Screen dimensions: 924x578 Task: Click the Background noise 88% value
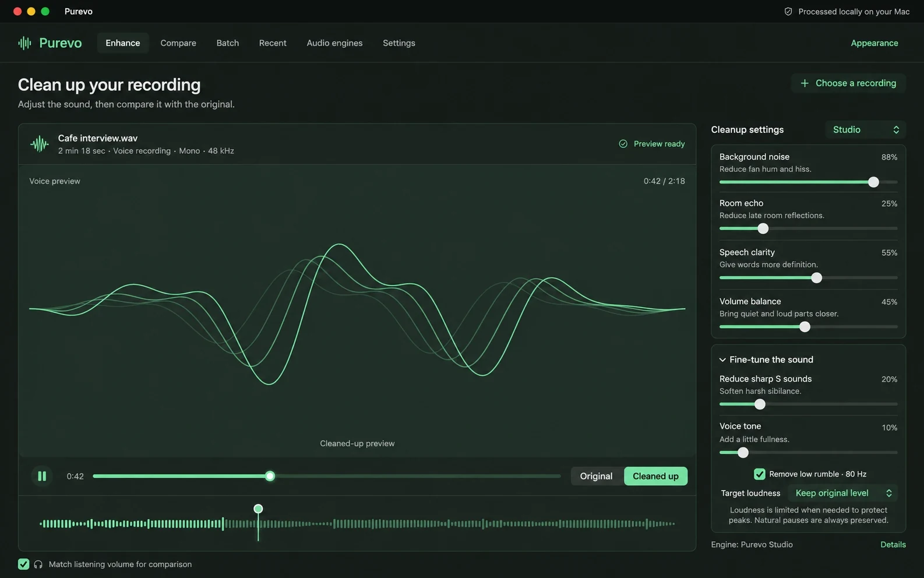point(889,157)
